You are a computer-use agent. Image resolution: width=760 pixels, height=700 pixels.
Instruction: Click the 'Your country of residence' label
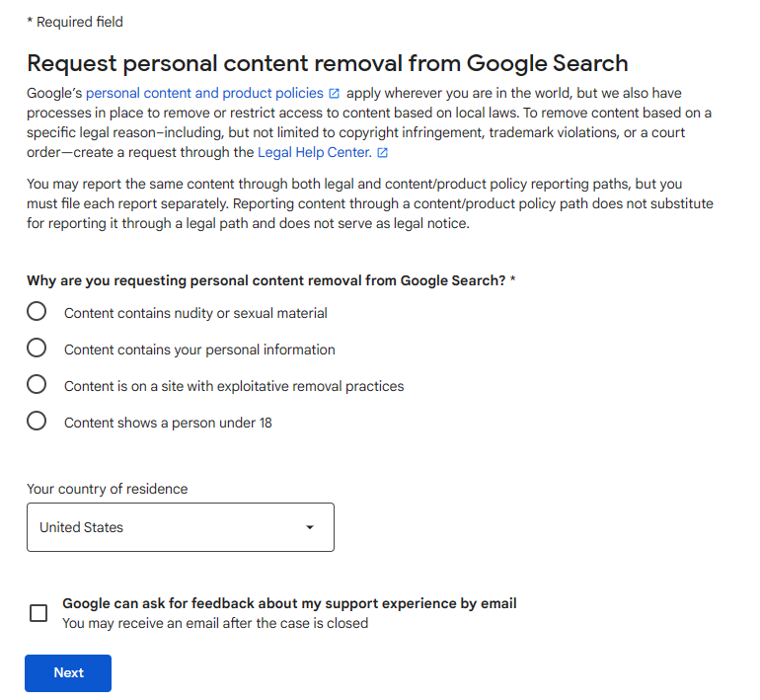click(x=107, y=489)
